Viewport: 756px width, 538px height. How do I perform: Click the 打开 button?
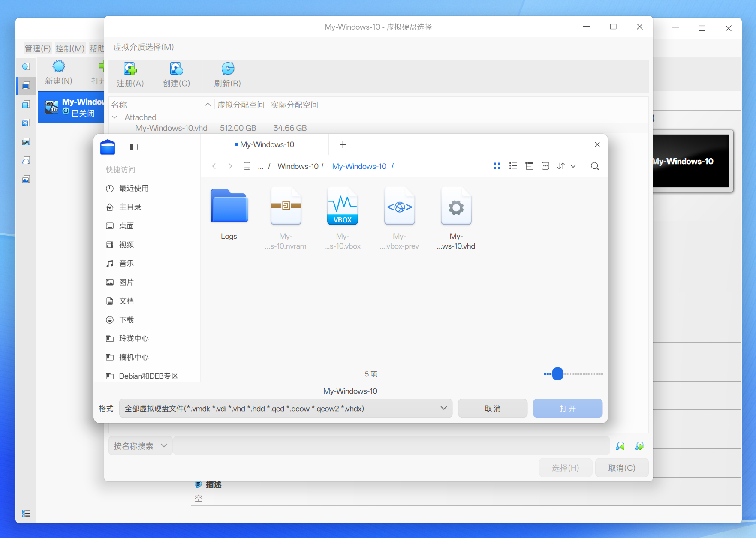coord(568,408)
